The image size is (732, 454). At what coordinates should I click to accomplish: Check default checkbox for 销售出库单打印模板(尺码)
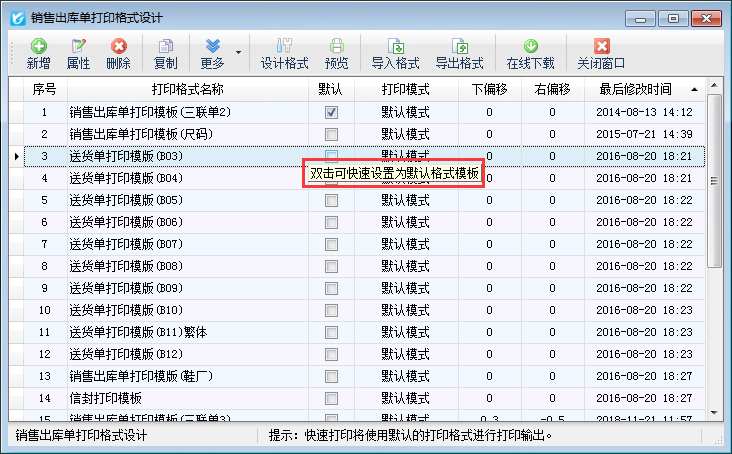click(x=331, y=134)
